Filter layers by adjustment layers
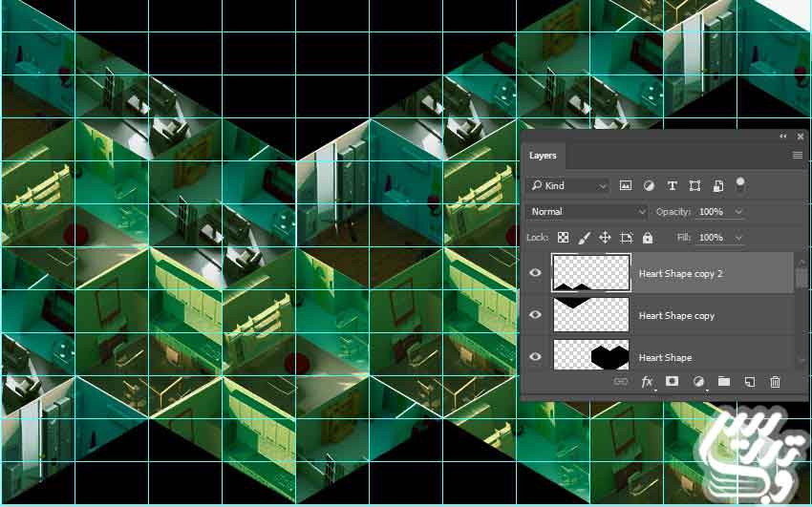The height and width of the screenshot is (507, 812). tap(649, 186)
